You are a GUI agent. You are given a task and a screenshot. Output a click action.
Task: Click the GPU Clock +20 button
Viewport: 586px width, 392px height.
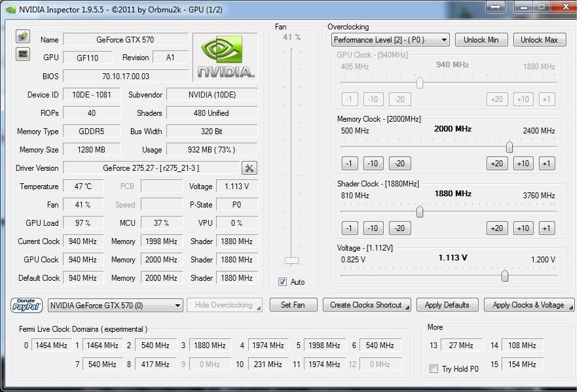[x=497, y=99]
